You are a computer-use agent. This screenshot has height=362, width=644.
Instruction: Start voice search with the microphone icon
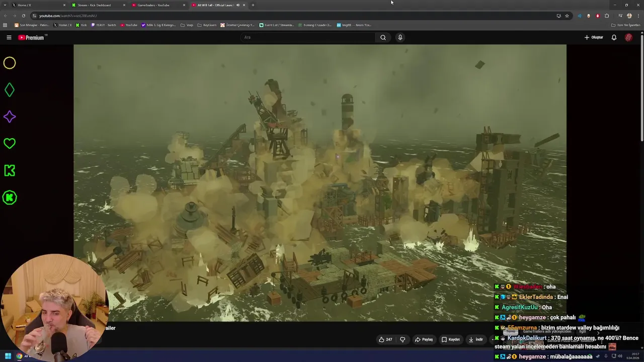[x=400, y=37]
